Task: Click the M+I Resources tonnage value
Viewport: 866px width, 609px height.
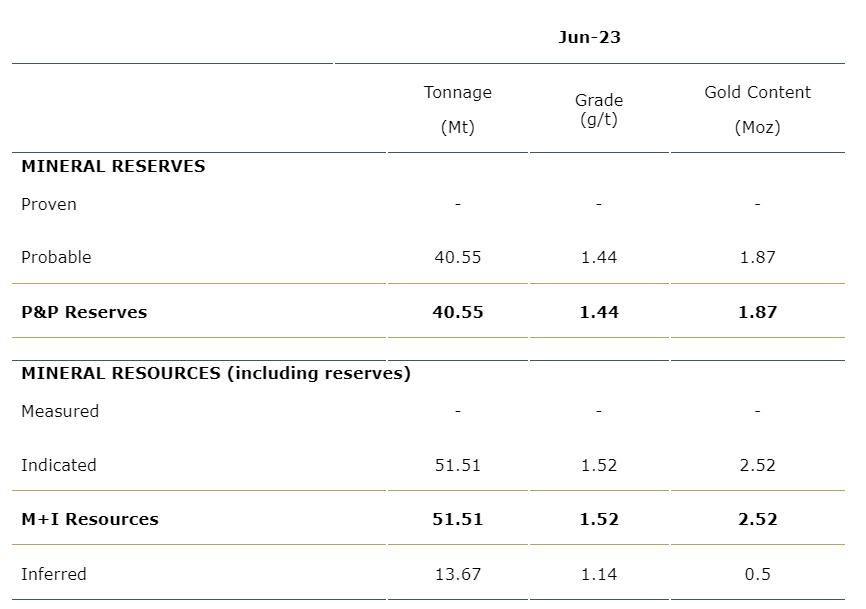Action: [x=457, y=519]
